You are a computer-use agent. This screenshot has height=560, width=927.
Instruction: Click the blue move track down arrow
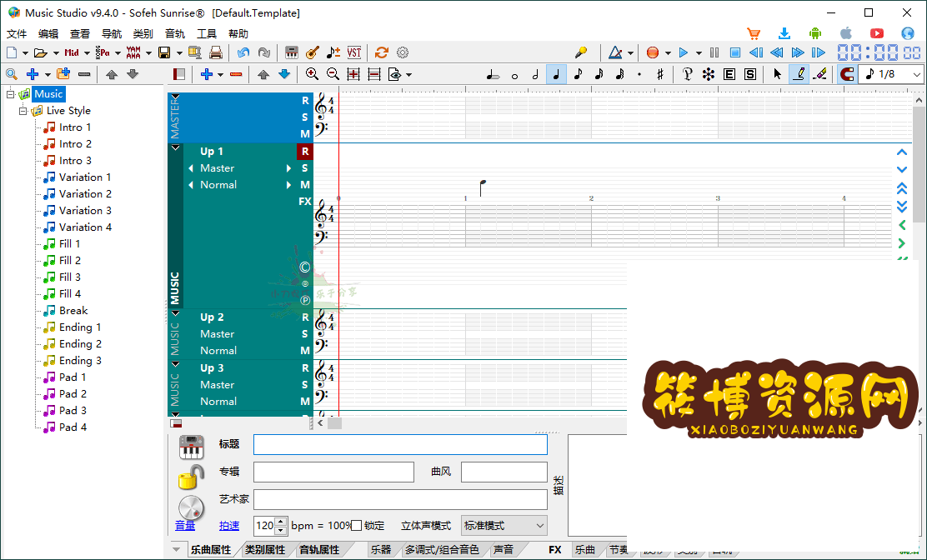tap(284, 74)
